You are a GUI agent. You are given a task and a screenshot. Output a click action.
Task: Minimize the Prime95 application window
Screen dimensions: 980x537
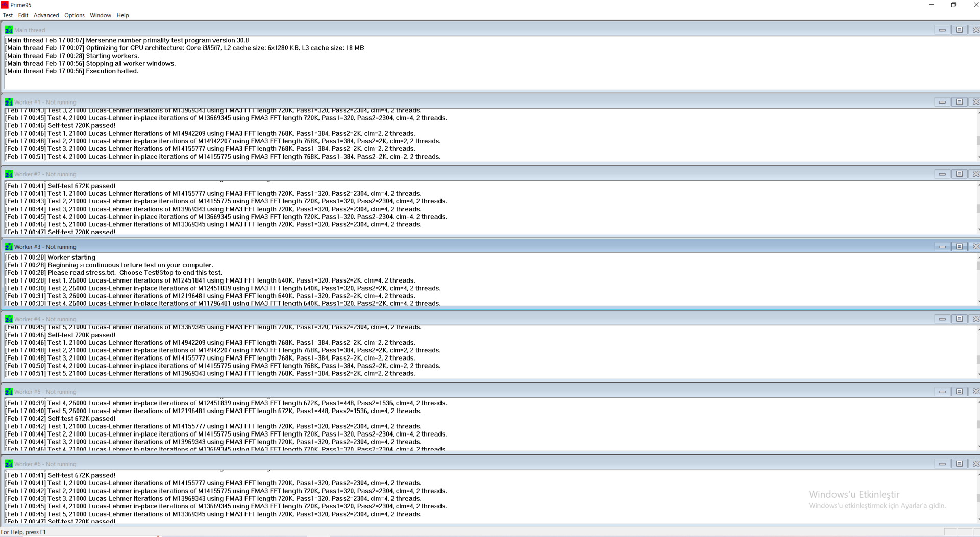point(931,5)
